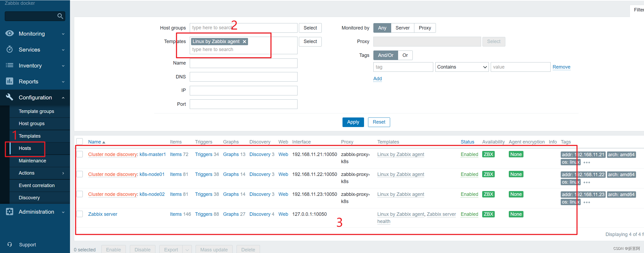Viewport: 644px width, 253px height.
Task: Show more tags for k8s-node02 via ellipsis
Action: (x=587, y=202)
